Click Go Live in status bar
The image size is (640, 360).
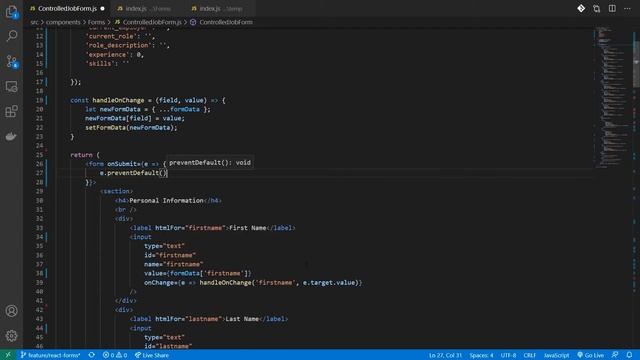click(x=590, y=355)
